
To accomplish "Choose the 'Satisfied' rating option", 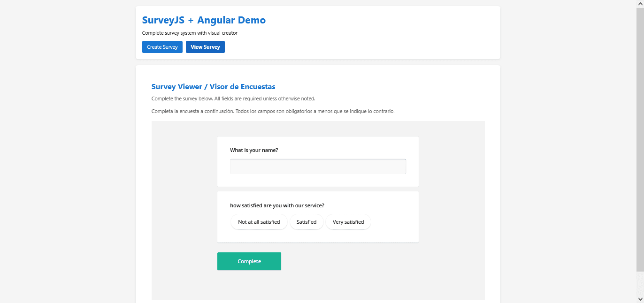I will (x=307, y=222).
